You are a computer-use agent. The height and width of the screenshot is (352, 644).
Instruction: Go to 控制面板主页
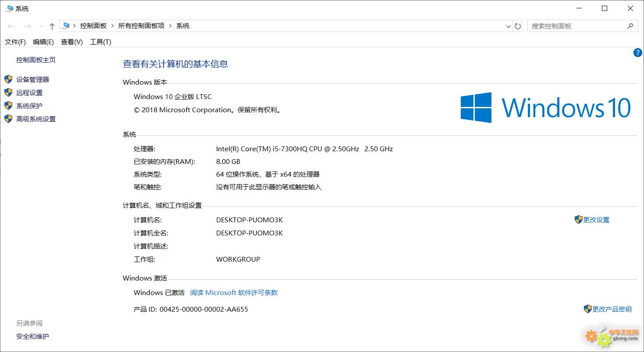coord(36,60)
